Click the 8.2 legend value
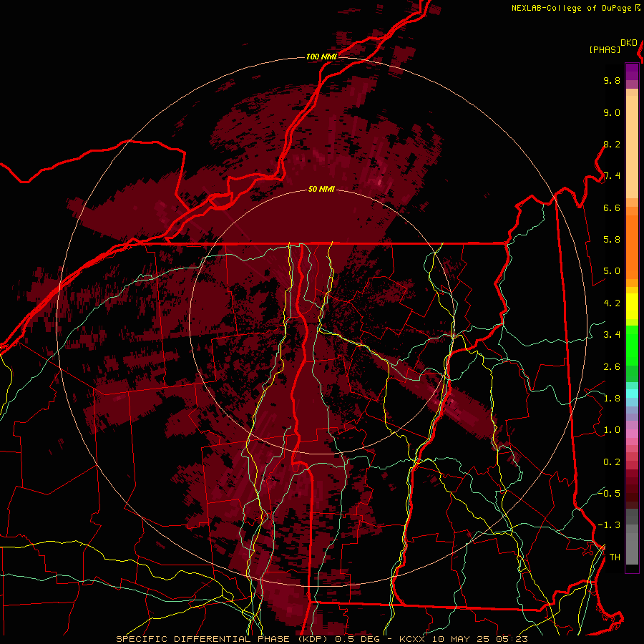The height and width of the screenshot is (644, 644). point(612,144)
